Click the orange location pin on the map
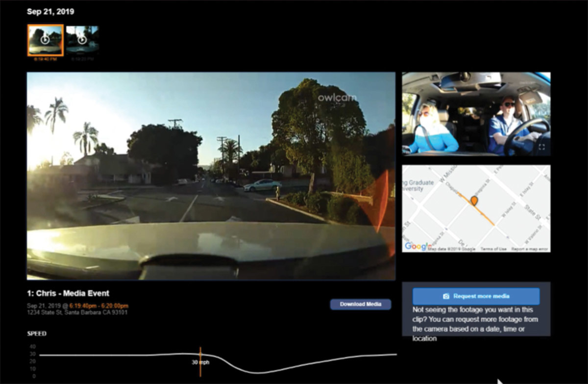This screenshot has width=588, height=384. [474, 201]
